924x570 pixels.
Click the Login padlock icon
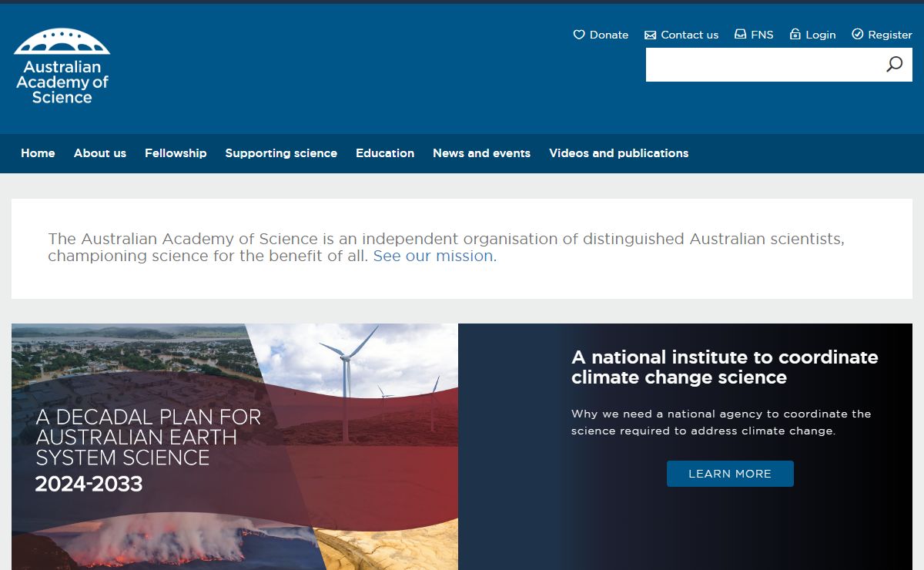tap(795, 35)
